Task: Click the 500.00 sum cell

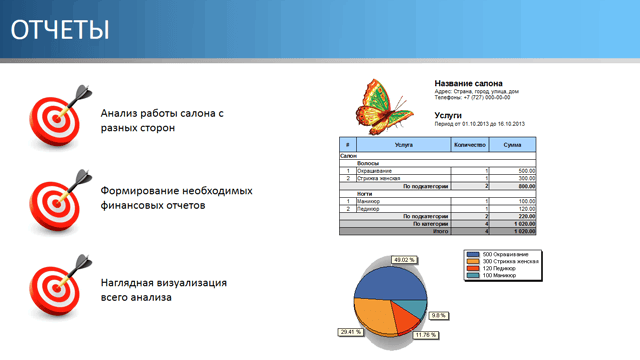Action: tap(512, 171)
